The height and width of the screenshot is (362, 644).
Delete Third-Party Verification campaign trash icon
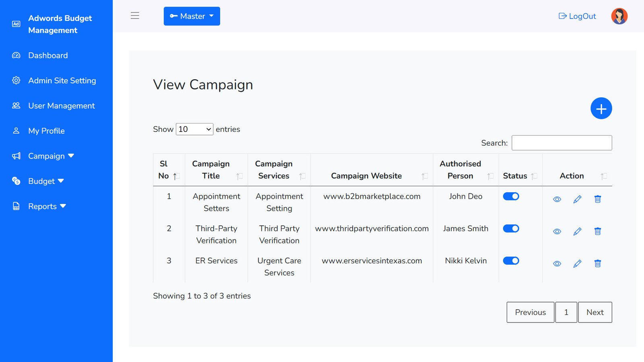(598, 231)
